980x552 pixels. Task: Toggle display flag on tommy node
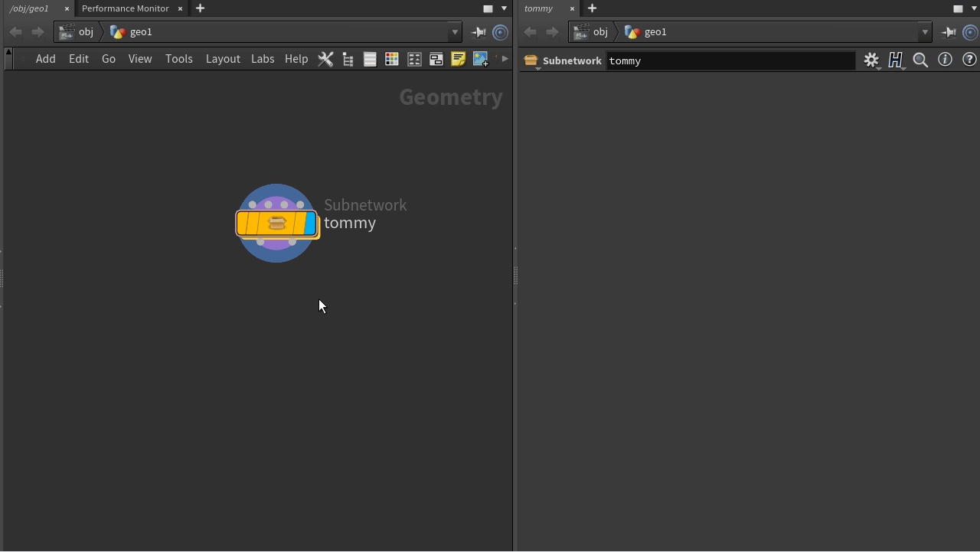(310, 224)
